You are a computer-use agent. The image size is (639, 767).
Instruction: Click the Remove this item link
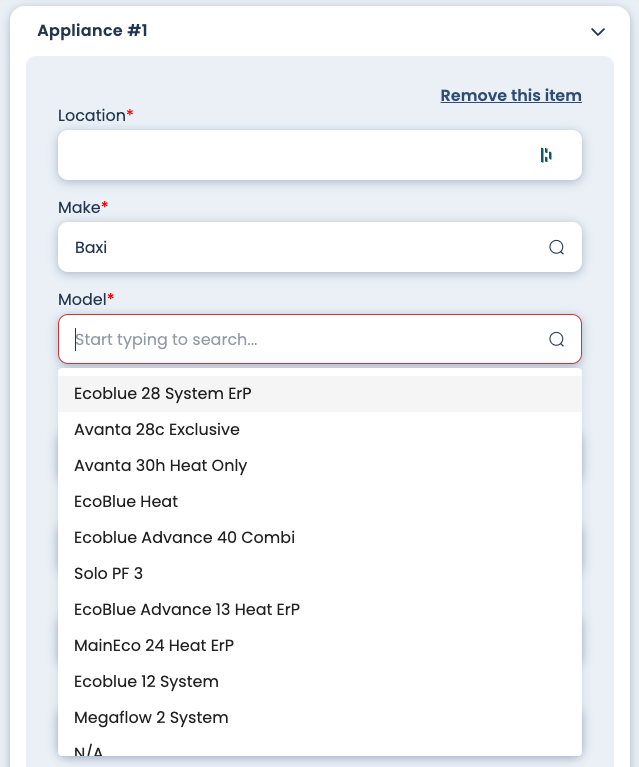pyautogui.click(x=511, y=96)
